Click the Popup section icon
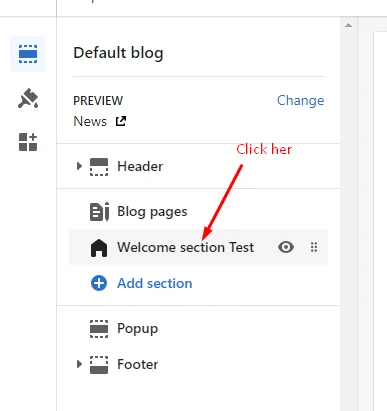Screen dimensions: 387x411 (x=99, y=329)
